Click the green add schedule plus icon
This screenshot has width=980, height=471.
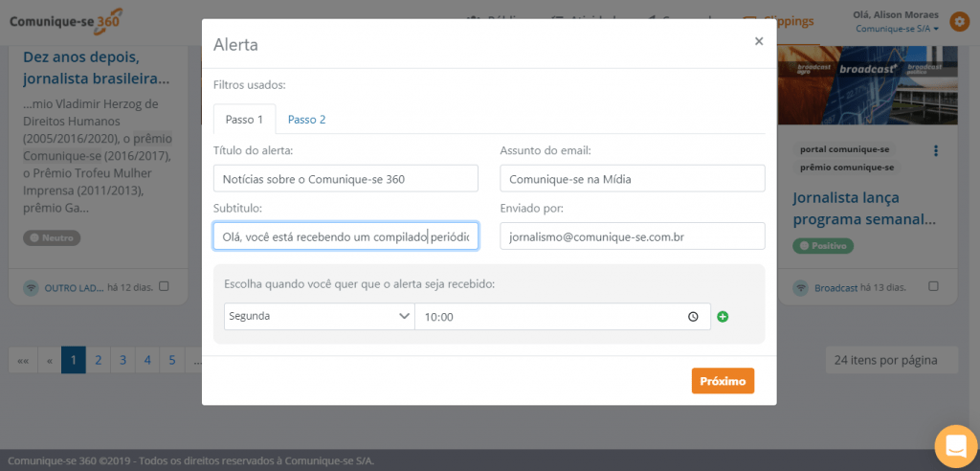pos(723,317)
